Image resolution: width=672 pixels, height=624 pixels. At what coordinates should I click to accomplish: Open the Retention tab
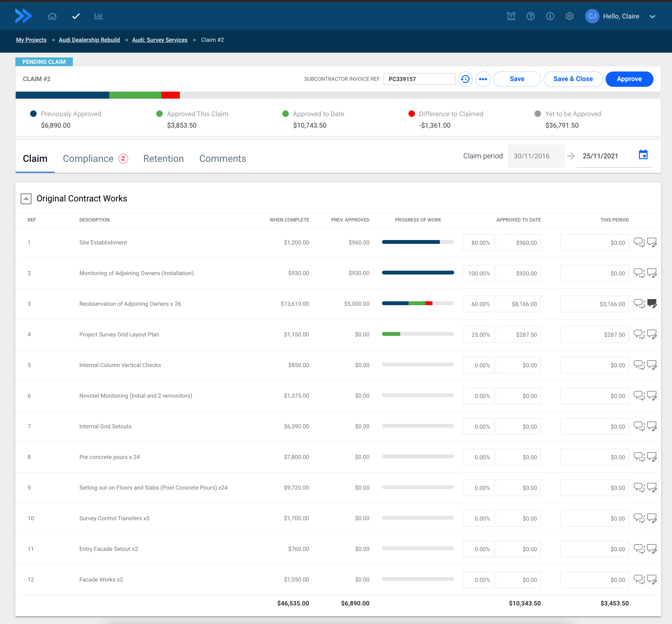(x=164, y=159)
